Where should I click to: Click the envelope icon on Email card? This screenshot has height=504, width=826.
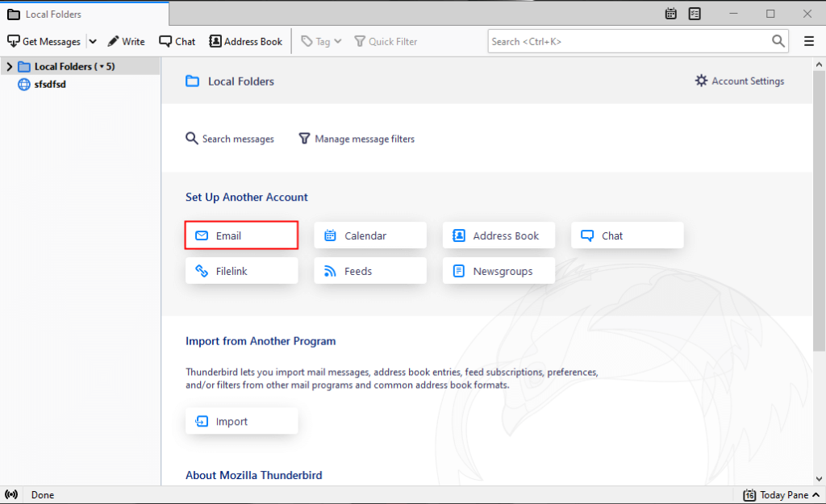pyautogui.click(x=202, y=235)
